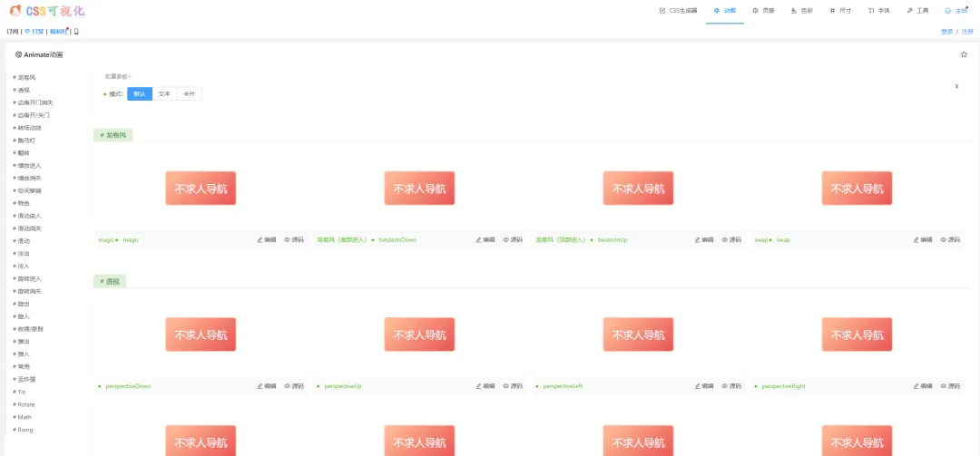Click the CSS可视化 logo
980x456 pixels.
click(47, 11)
